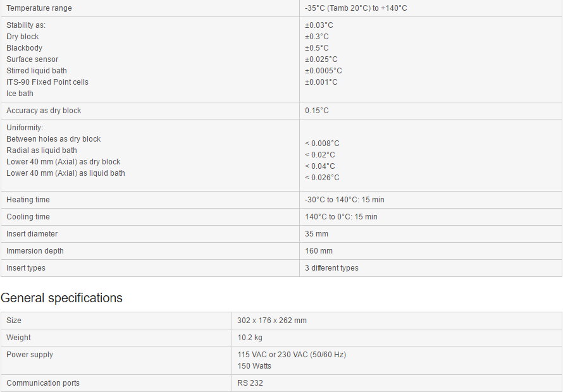Click the RS 232 communication ports value

[x=250, y=383]
